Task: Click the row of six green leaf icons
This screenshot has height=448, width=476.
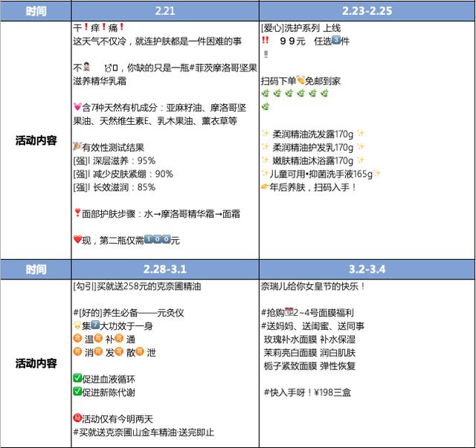Action: pyautogui.click(x=295, y=93)
